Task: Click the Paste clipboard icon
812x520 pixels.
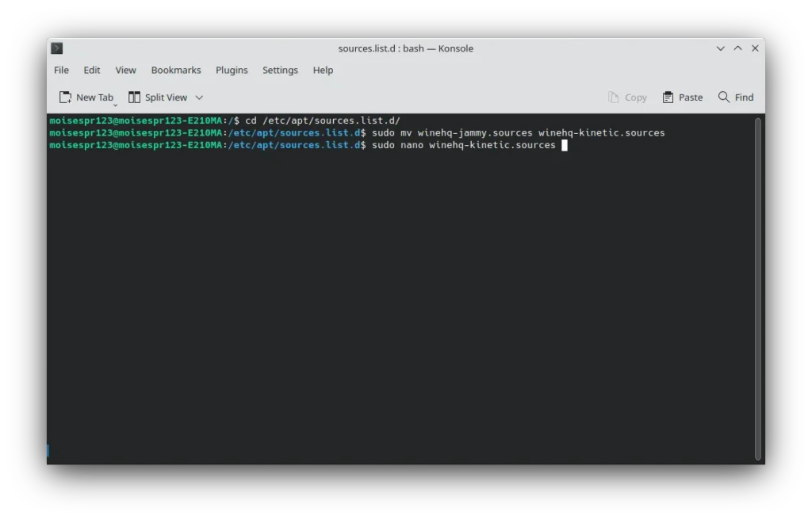Action: coord(668,97)
